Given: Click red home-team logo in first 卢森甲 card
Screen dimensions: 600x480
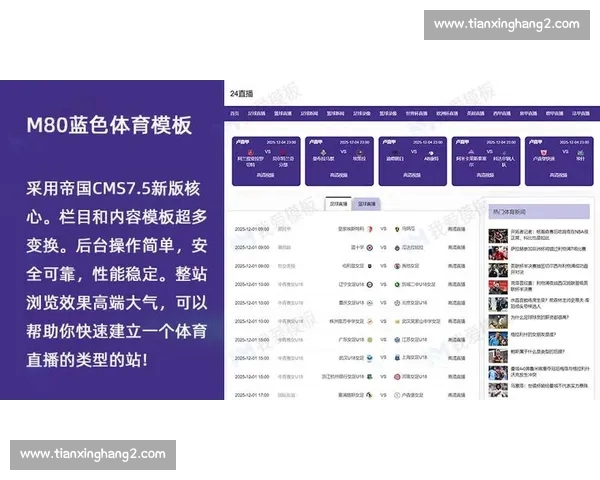Looking at the screenshot, I should [x=250, y=152].
